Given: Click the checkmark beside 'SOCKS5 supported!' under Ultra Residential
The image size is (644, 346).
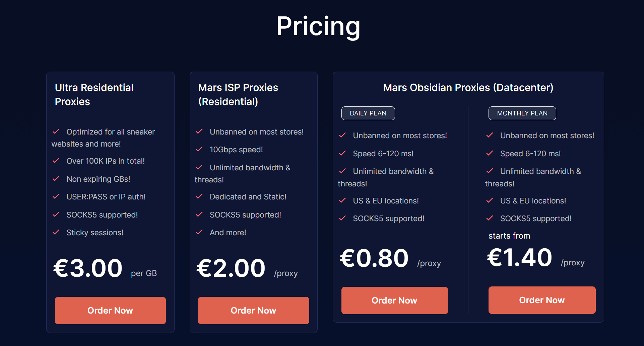Looking at the screenshot, I should [56, 214].
